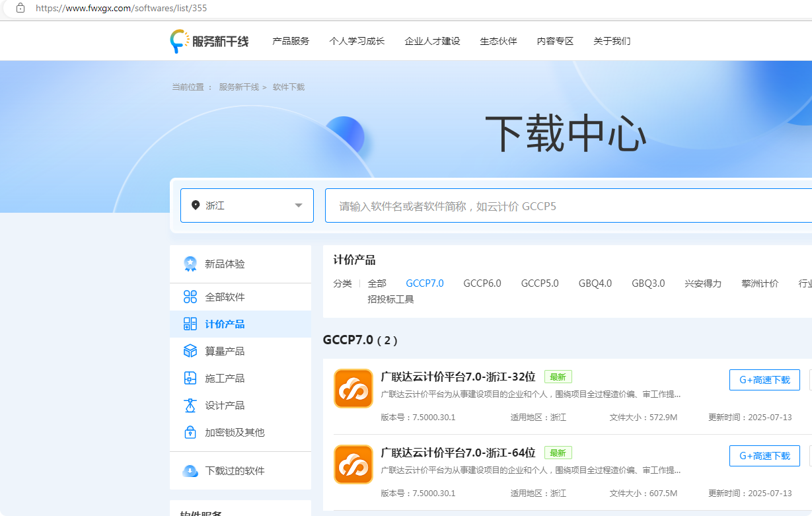The width and height of the screenshot is (812, 516).
Task: Click the 软件下载 breadcrumb link
Action: tap(289, 87)
